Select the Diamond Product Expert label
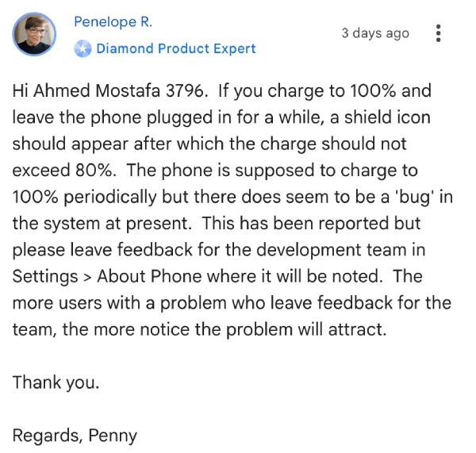Viewport: 476px width, 453px height. coord(175,49)
